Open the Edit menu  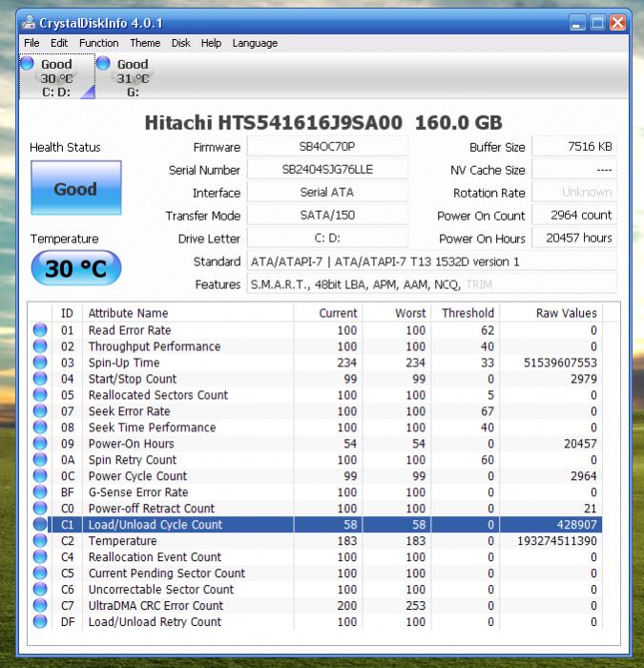59,43
